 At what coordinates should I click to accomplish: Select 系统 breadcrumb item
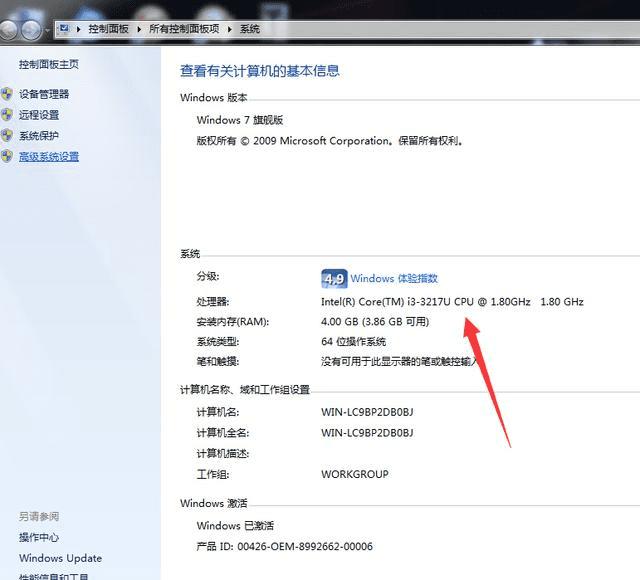pos(250,29)
